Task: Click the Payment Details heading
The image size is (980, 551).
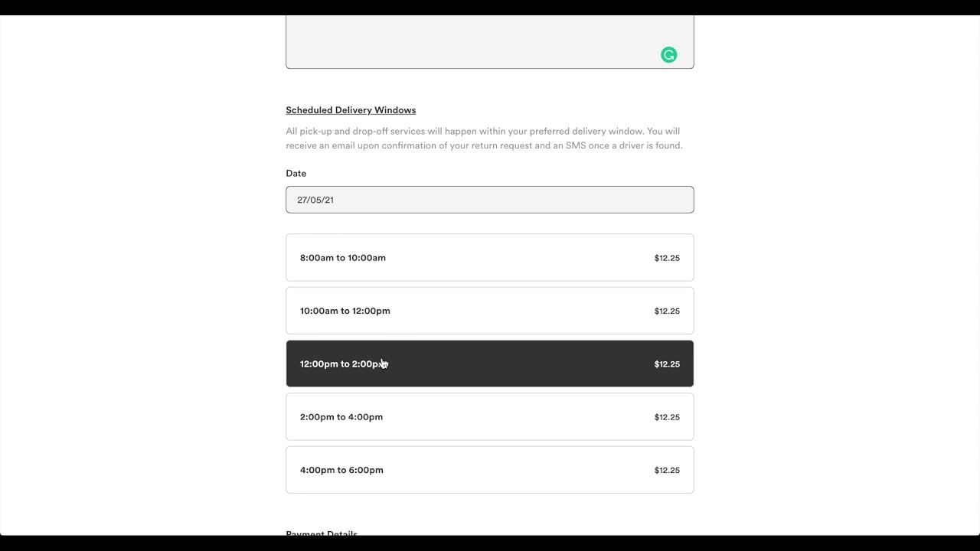Action: pyautogui.click(x=322, y=533)
